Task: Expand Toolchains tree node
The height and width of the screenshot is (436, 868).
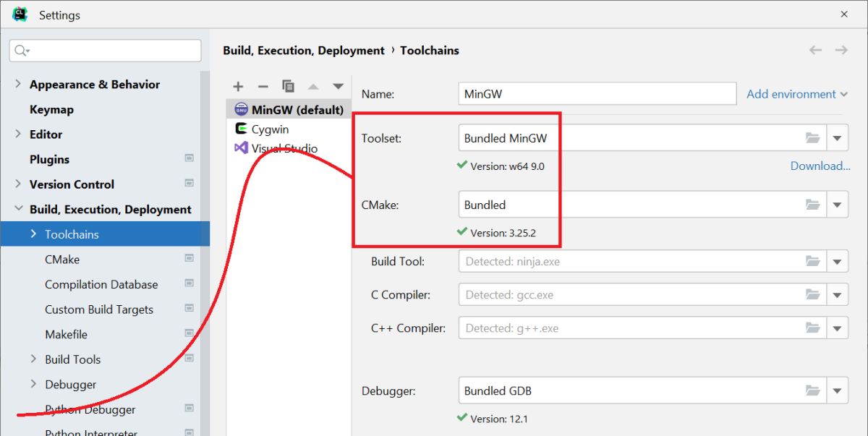Action: click(34, 234)
